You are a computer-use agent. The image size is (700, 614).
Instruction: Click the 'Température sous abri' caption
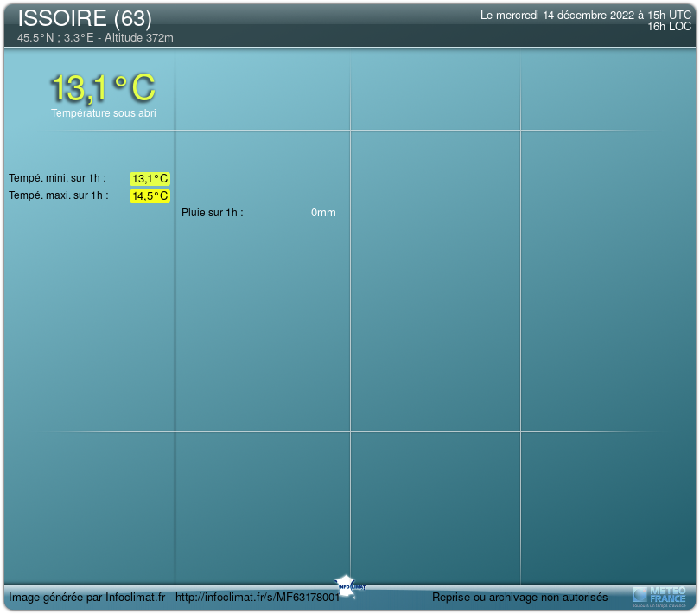coord(103,113)
